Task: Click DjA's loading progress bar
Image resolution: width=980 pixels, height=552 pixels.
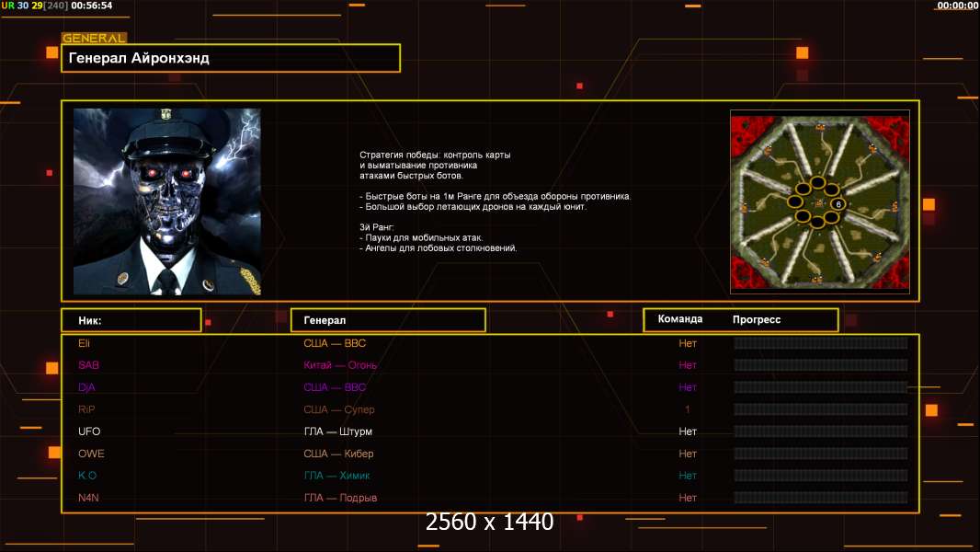Action: 821,387
